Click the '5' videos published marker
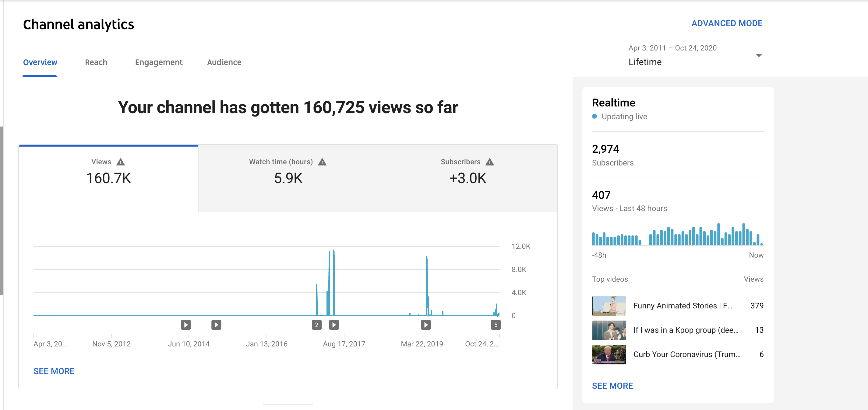The image size is (868, 410). (x=495, y=325)
